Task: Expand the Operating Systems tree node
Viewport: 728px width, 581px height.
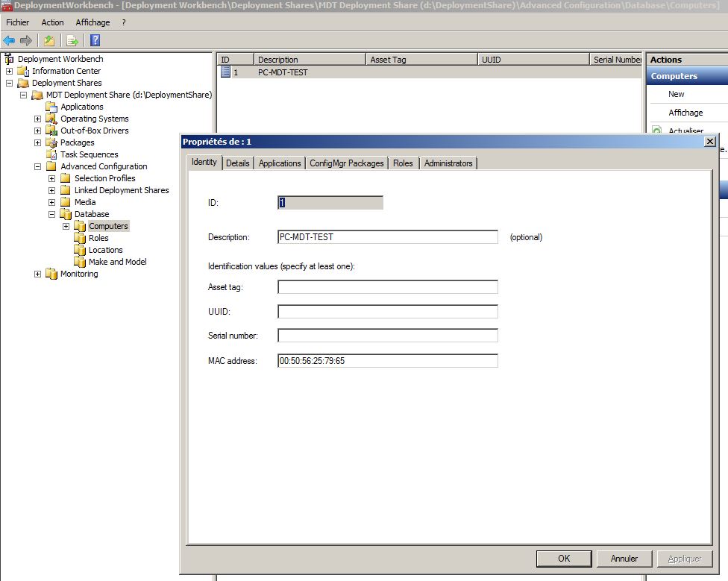Action: [x=38, y=119]
